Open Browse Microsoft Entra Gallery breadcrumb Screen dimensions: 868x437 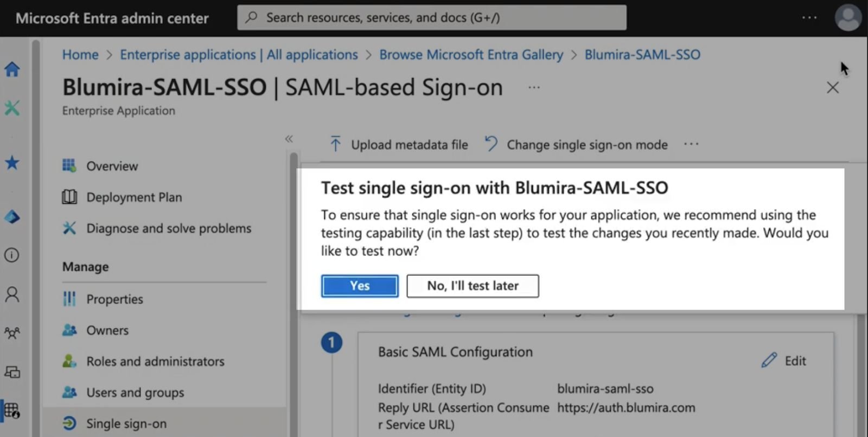click(x=471, y=55)
